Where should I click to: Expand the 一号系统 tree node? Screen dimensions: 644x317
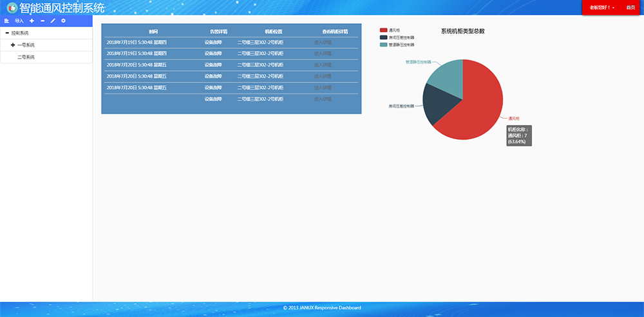[13, 45]
